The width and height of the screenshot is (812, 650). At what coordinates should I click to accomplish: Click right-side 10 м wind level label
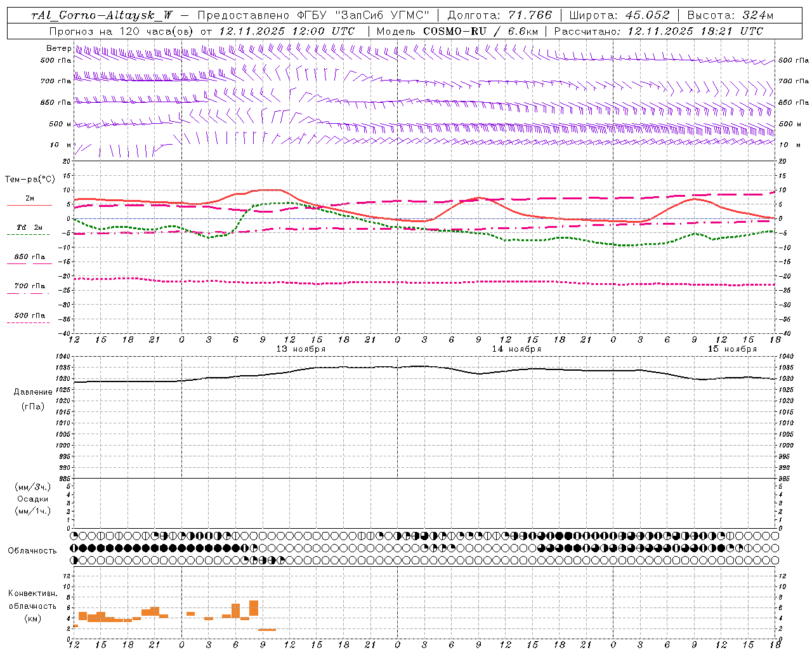click(791, 145)
